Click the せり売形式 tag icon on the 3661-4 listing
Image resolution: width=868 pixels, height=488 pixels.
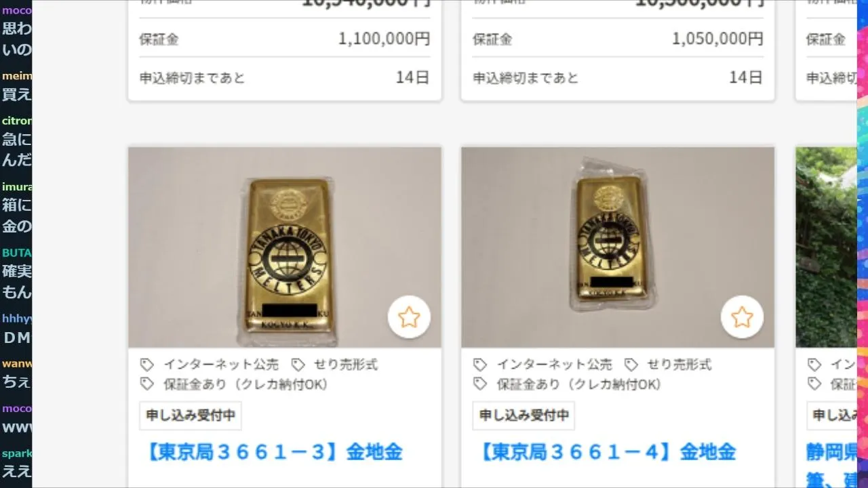[631, 365]
